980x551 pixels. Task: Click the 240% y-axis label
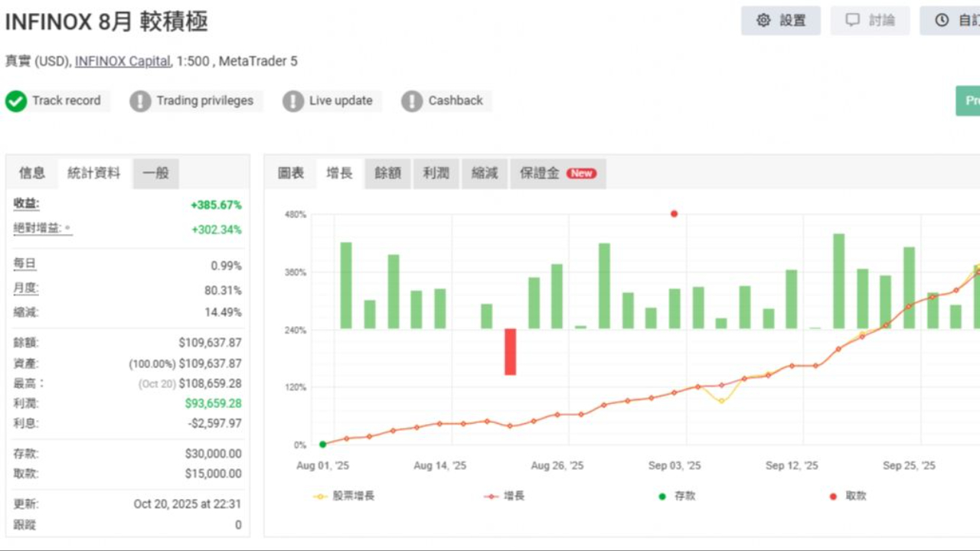[296, 331]
